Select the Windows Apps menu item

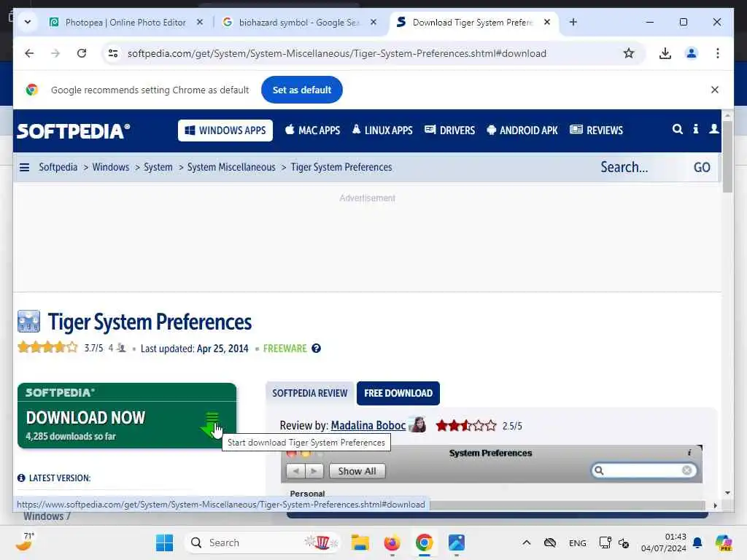click(x=225, y=131)
